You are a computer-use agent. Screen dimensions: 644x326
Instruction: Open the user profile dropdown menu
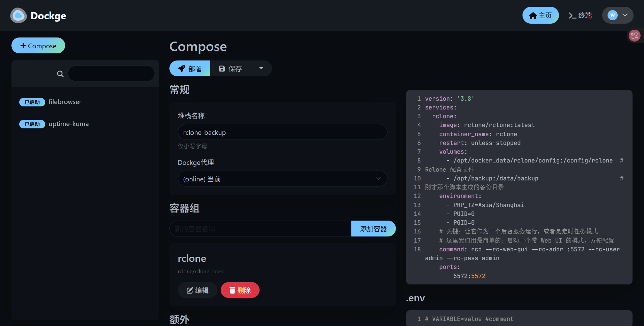click(x=617, y=15)
